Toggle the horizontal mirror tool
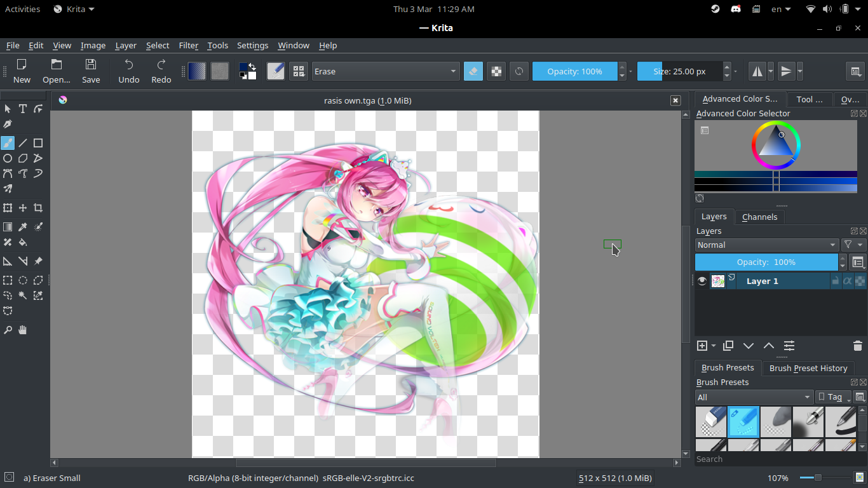The height and width of the screenshot is (488, 868). click(757, 71)
